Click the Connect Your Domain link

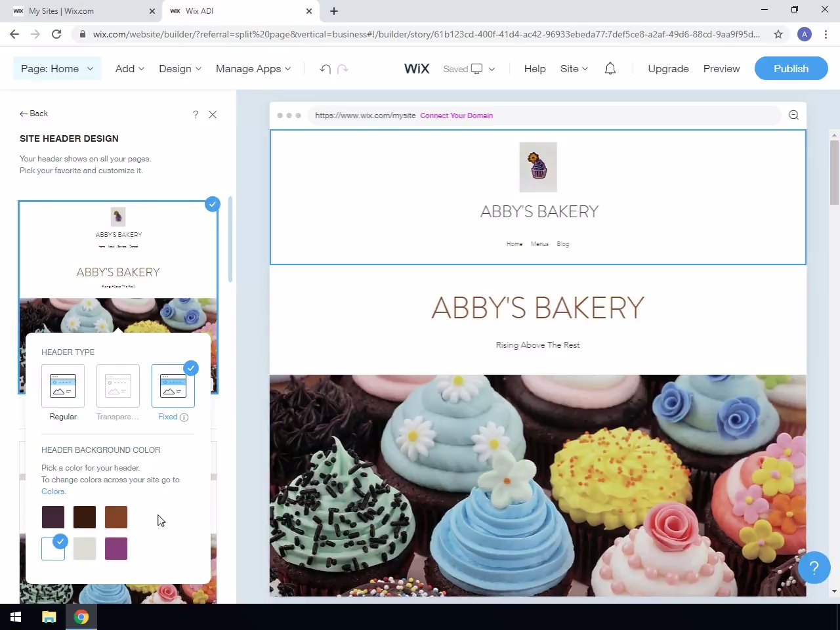[457, 115]
